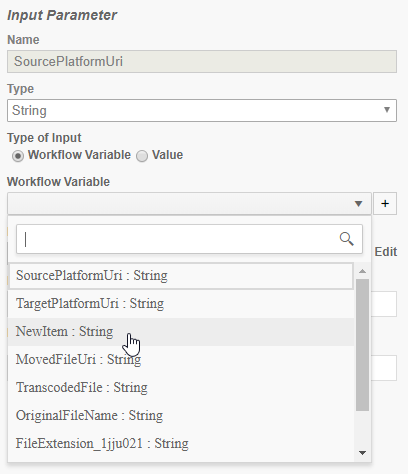The width and height of the screenshot is (408, 474).
Task: Click the scroll up arrow in list
Action: tap(362, 271)
